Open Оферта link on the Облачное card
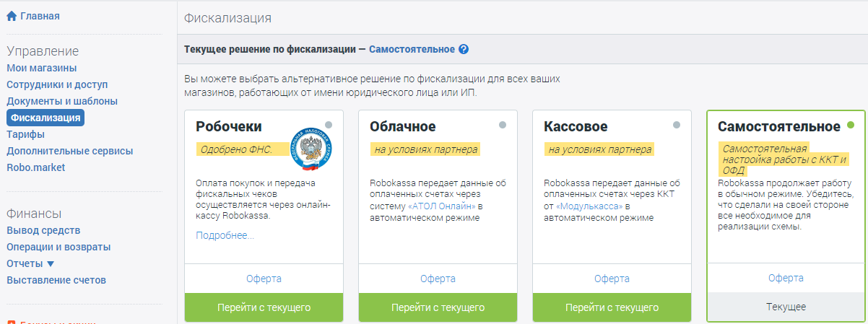 [x=438, y=279]
